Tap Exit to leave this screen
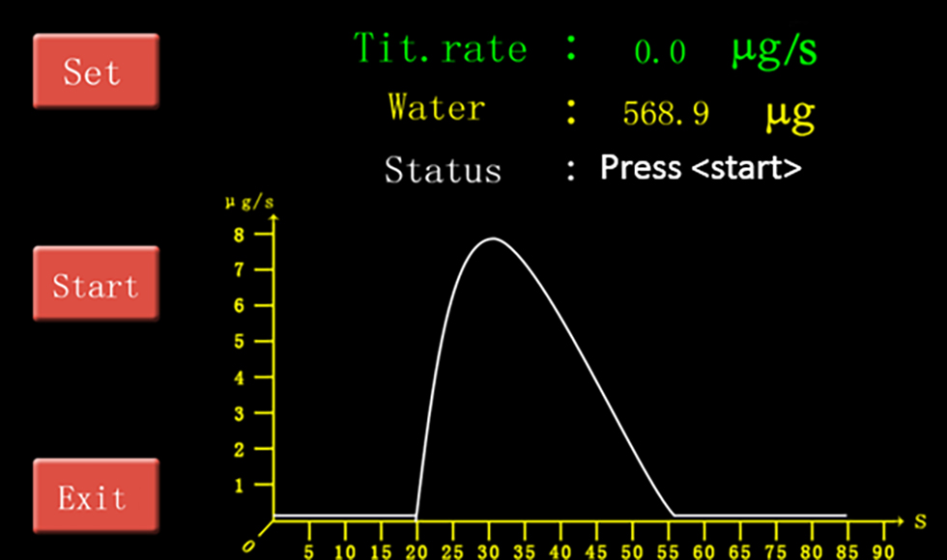 point(95,496)
